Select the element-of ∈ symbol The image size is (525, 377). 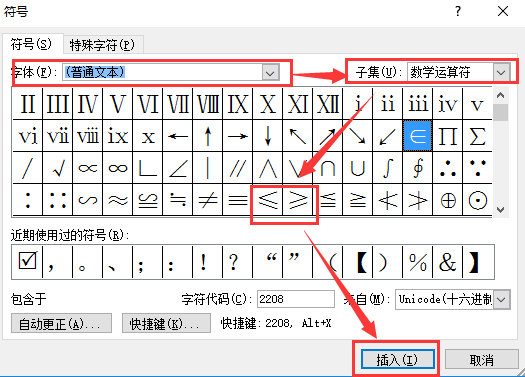[418, 136]
